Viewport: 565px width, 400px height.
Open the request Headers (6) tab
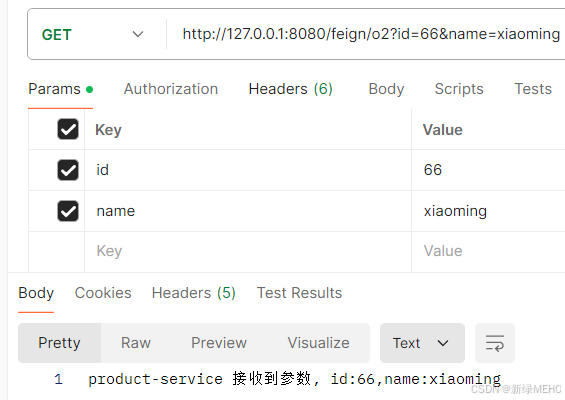[290, 89]
